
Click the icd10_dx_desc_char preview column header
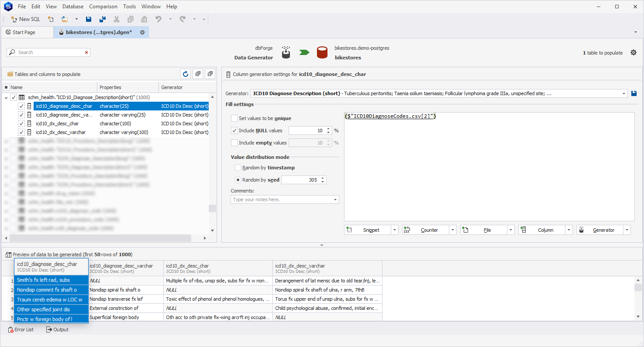[218, 268]
